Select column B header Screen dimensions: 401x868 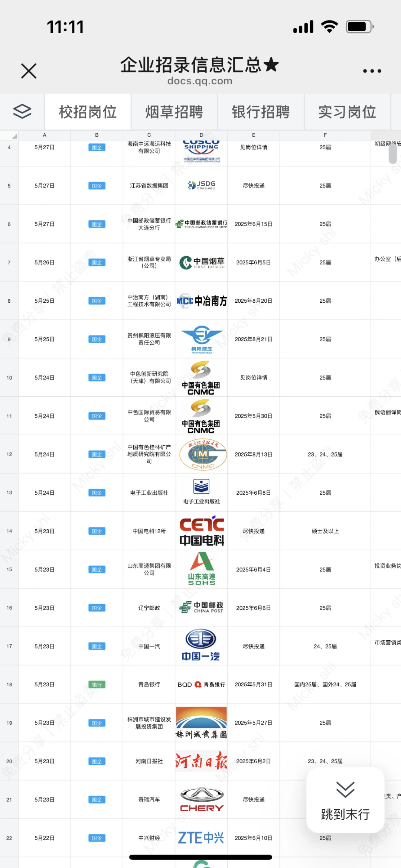click(97, 135)
